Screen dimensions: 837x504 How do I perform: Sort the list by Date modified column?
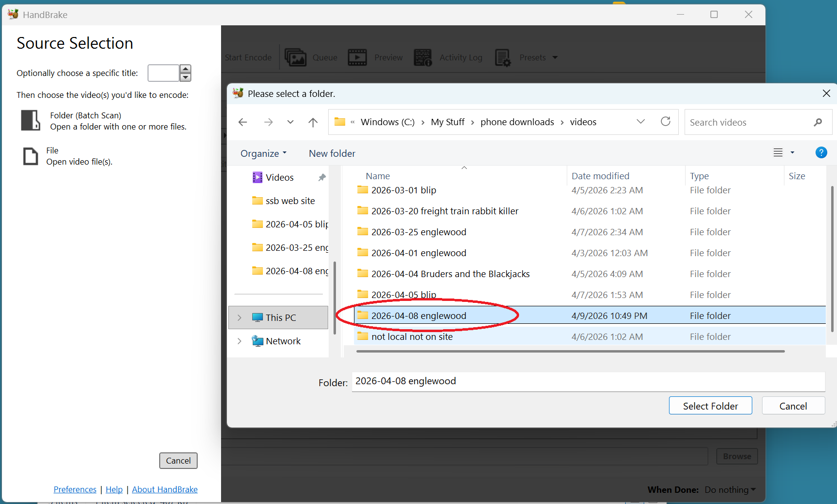[x=600, y=176]
